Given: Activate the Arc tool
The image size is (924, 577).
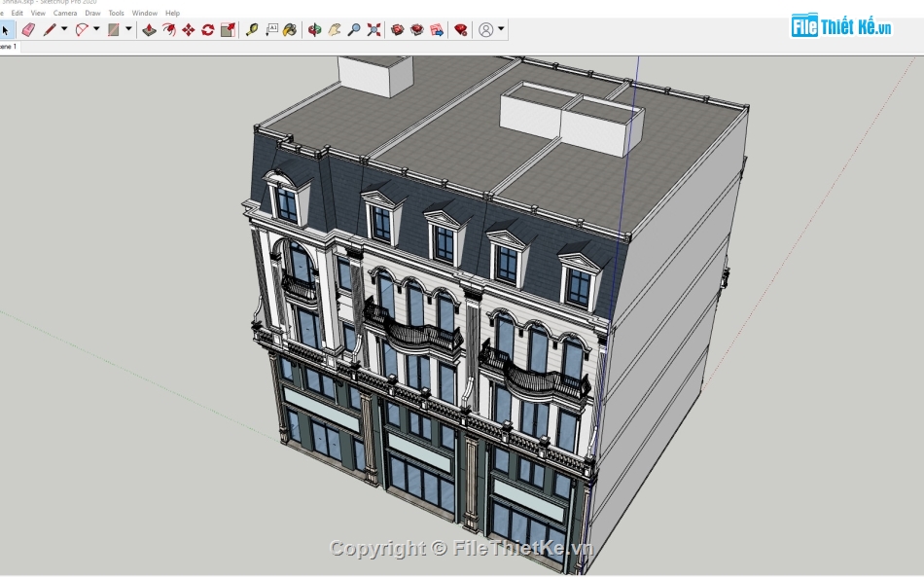Looking at the screenshot, I should 82,29.
